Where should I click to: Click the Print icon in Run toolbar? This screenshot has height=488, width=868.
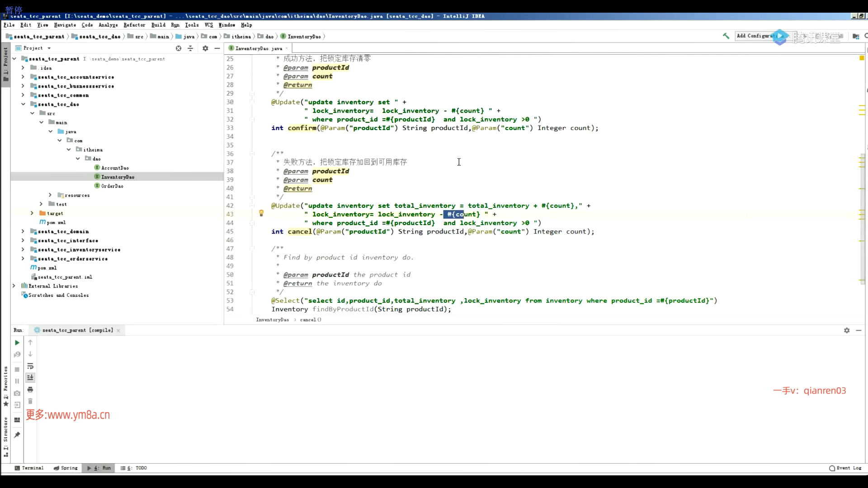(30, 389)
